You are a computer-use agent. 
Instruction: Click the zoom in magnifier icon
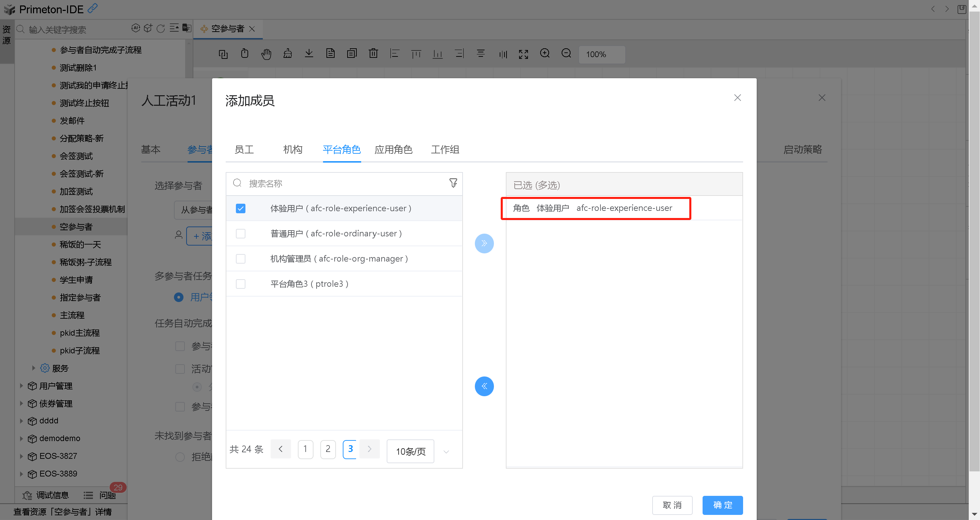click(x=544, y=54)
